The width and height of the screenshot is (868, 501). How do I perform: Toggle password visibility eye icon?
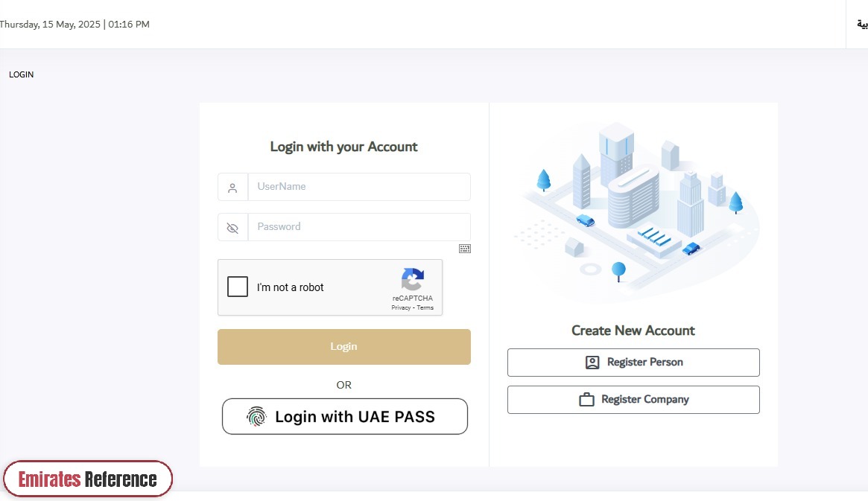(x=232, y=228)
